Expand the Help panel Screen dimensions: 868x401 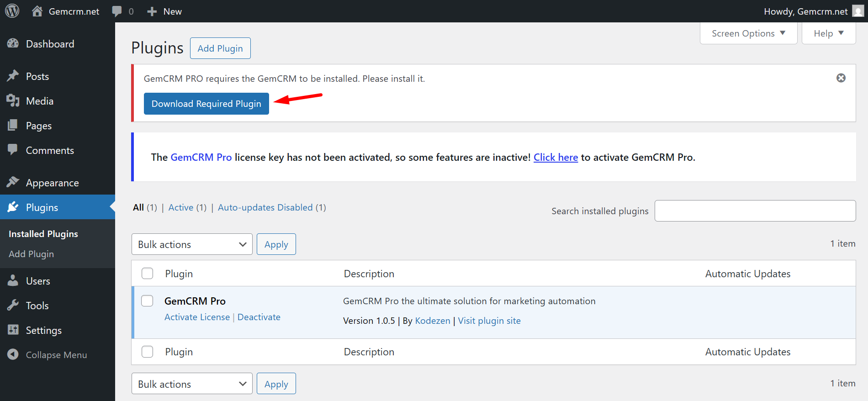(829, 33)
